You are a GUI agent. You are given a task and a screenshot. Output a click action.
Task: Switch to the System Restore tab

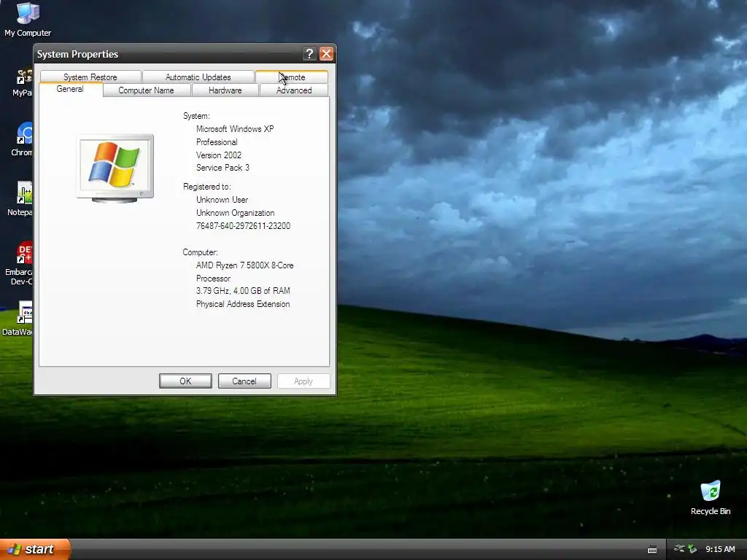click(90, 77)
